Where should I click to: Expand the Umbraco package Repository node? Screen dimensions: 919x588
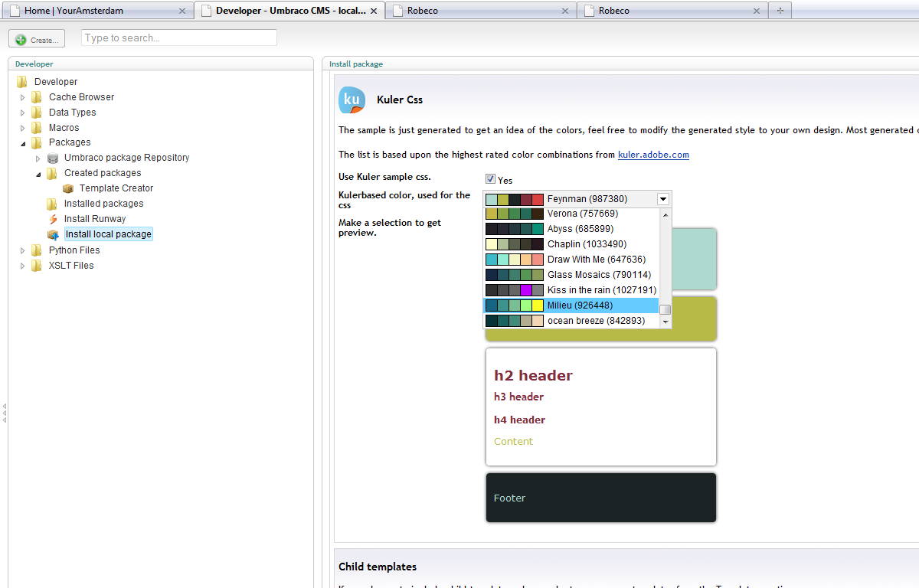coord(38,158)
